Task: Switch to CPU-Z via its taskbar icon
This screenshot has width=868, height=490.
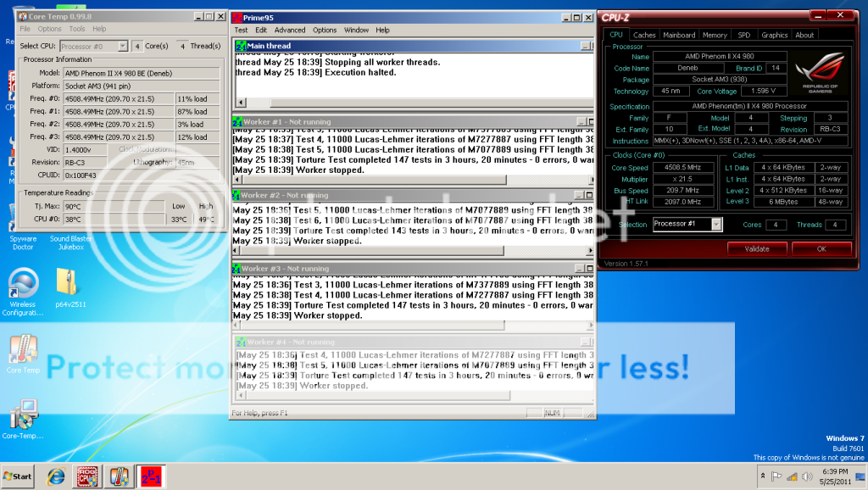Action: point(87,476)
